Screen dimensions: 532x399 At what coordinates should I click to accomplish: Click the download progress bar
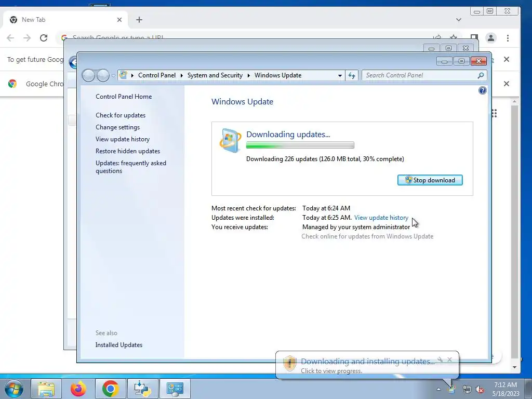tap(300, 145)
